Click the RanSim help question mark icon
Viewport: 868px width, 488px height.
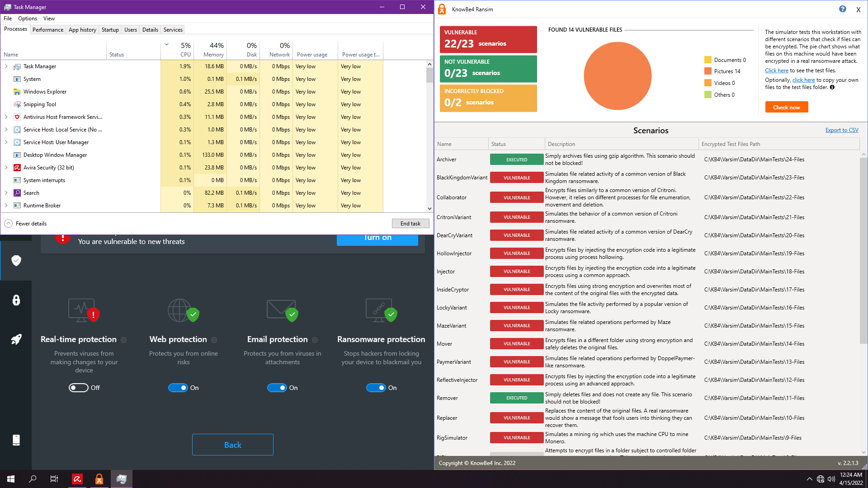843,9
